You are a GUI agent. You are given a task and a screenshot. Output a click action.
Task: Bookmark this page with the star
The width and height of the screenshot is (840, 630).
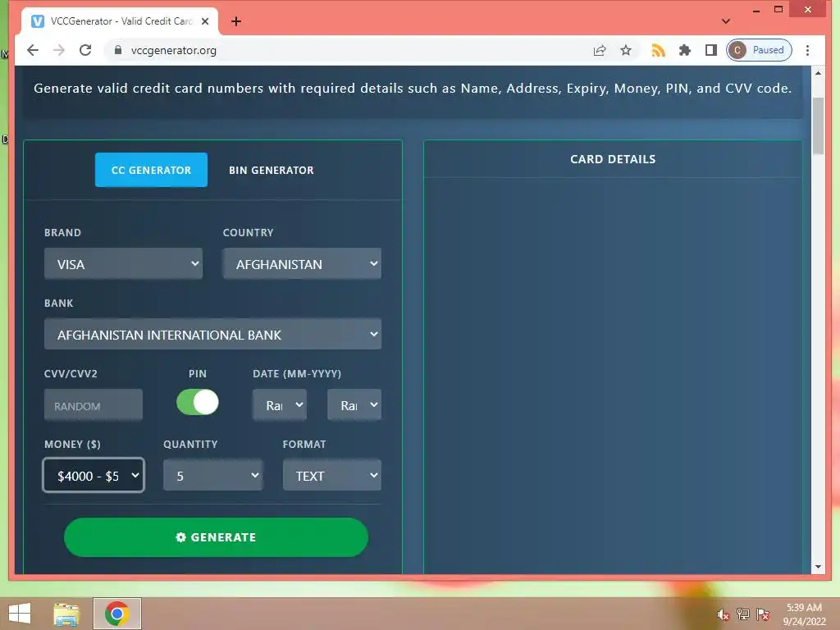626,50
